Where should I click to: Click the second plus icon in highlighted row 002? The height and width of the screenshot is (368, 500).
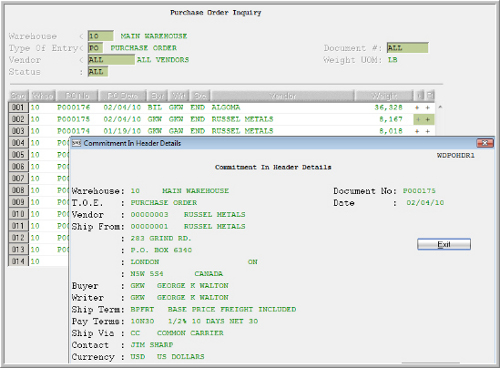click(428, 119)
